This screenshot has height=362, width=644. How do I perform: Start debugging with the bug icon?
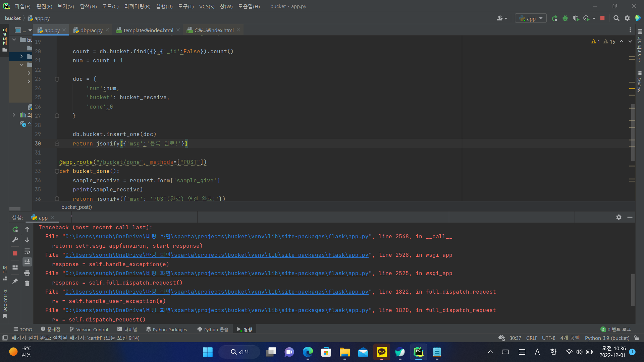565,18
